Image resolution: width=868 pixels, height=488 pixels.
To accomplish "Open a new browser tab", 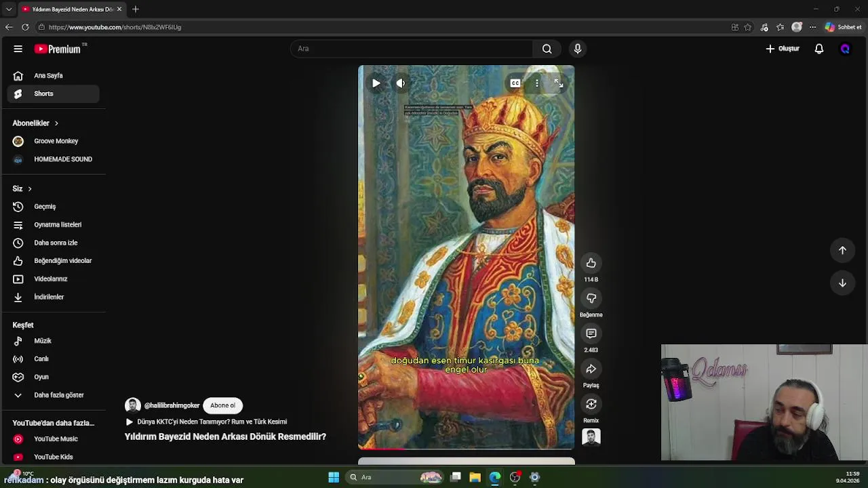I will pyautogui.click(x=136, y=9).
